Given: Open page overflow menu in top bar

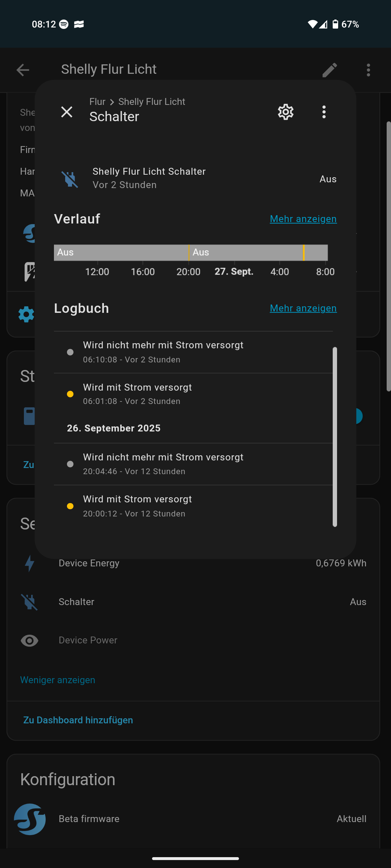Looking at the screenshot, I should click(368, 70).
